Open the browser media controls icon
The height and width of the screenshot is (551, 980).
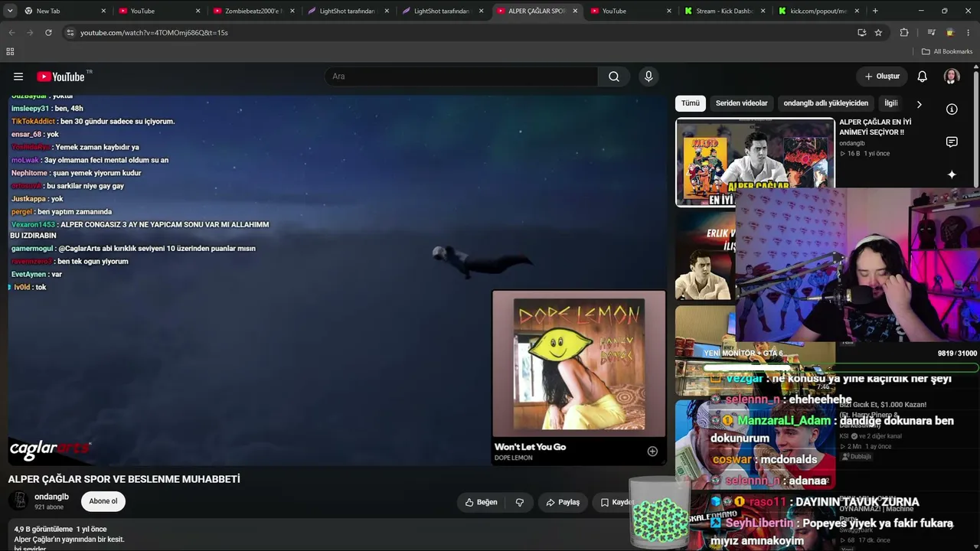pos(931,33)
